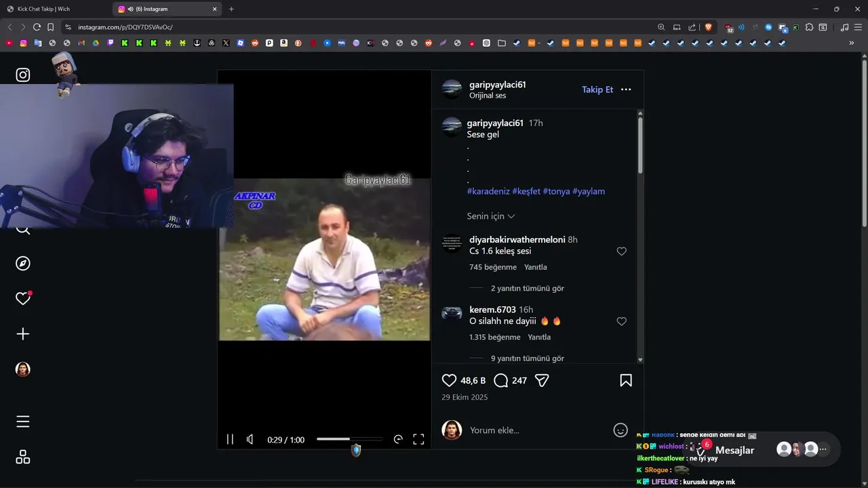Screen dimensions: 868x488
Task: Open YouTube bookmark in bookmarks bar
Action: (9, 43)
